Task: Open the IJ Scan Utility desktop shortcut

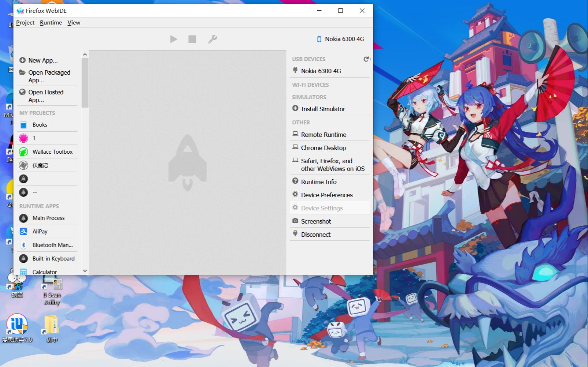Action: coord(52,291)
